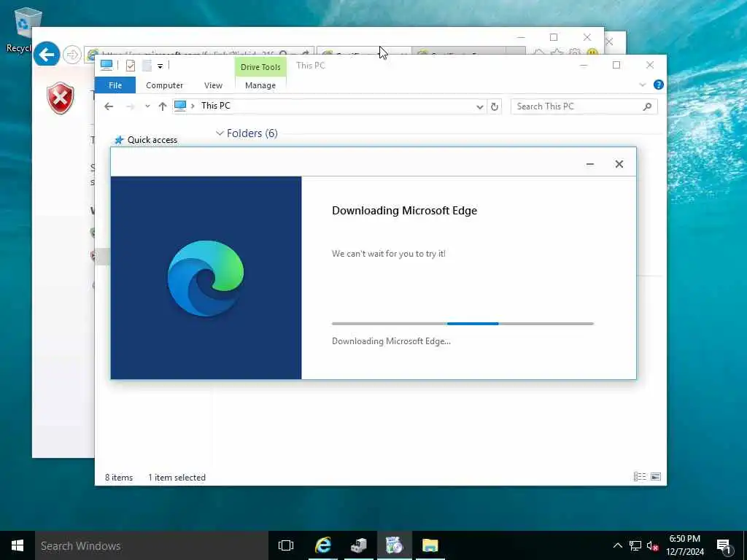Click the Downloading Microsoft Edge... status text
The image size is (747, 560).
(391, 341)
